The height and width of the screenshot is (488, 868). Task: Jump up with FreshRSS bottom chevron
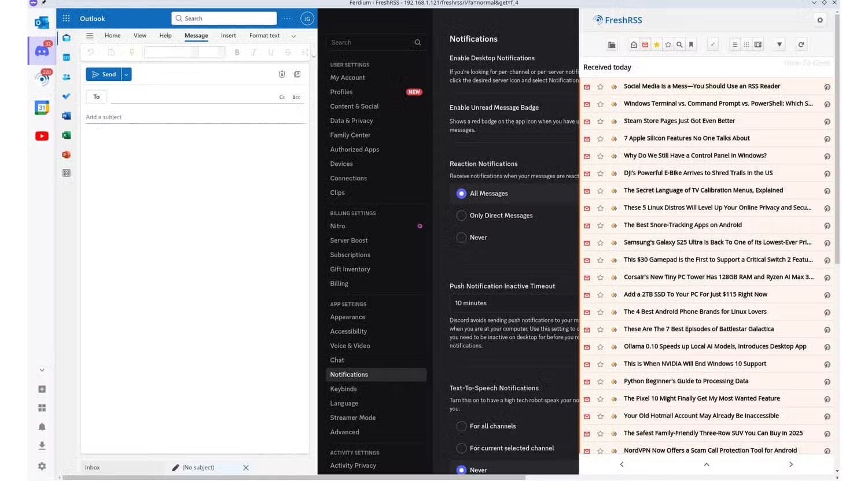pyautogui.click(x=707, y=464)
